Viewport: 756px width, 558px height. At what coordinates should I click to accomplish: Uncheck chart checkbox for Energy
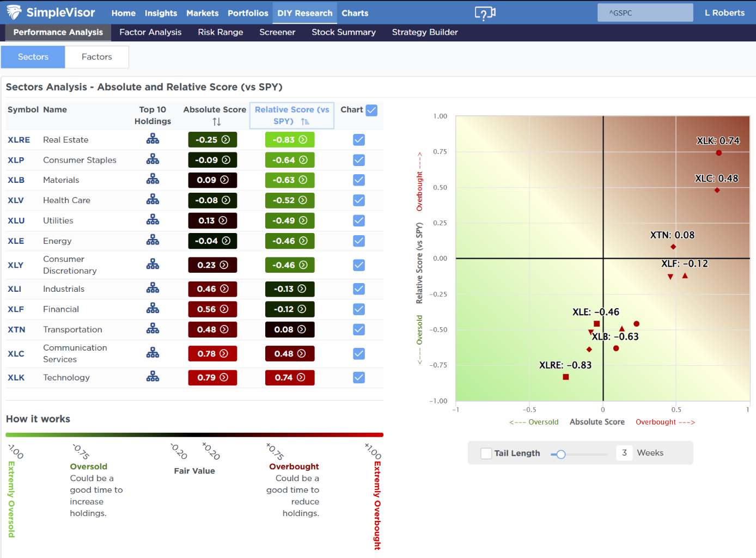point(359,241)
